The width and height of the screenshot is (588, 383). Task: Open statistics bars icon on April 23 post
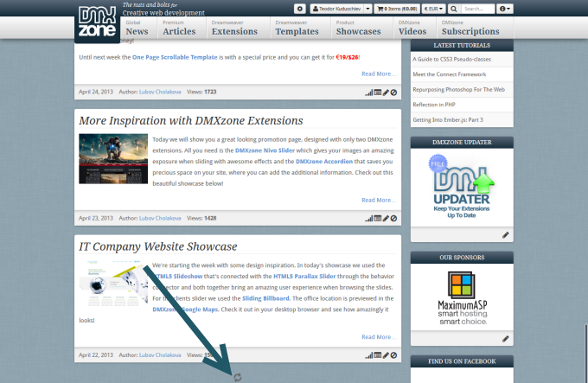369,219
